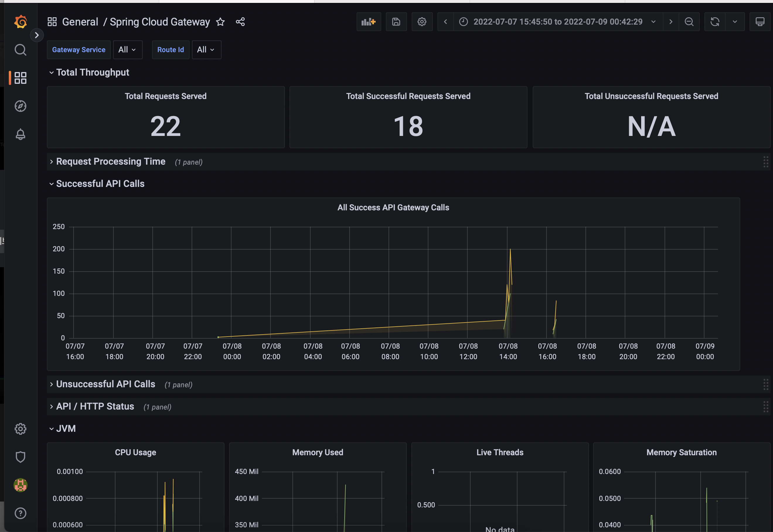Save the dashboard using disk icon
Screen dimensions: 773x532
[396, 22]
